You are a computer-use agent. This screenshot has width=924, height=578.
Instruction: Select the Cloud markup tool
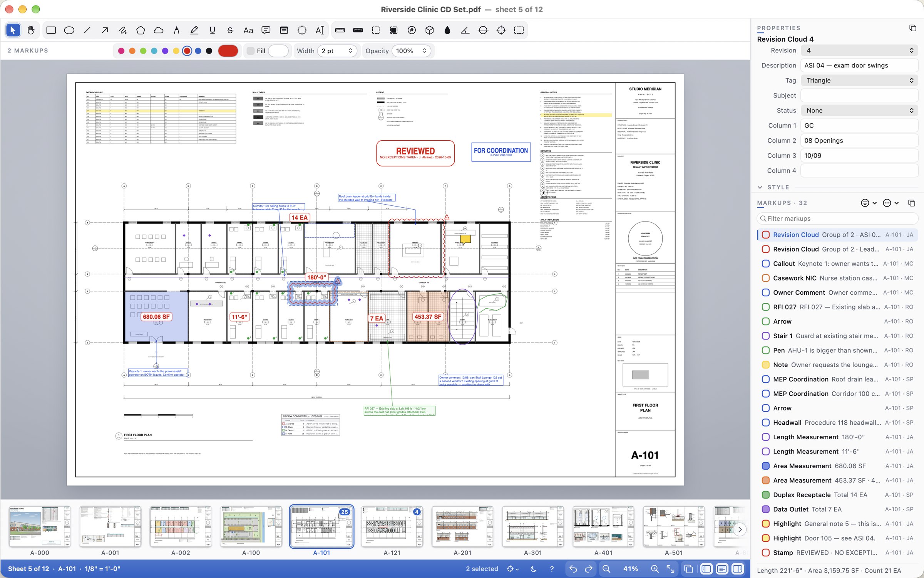[159, 30]
